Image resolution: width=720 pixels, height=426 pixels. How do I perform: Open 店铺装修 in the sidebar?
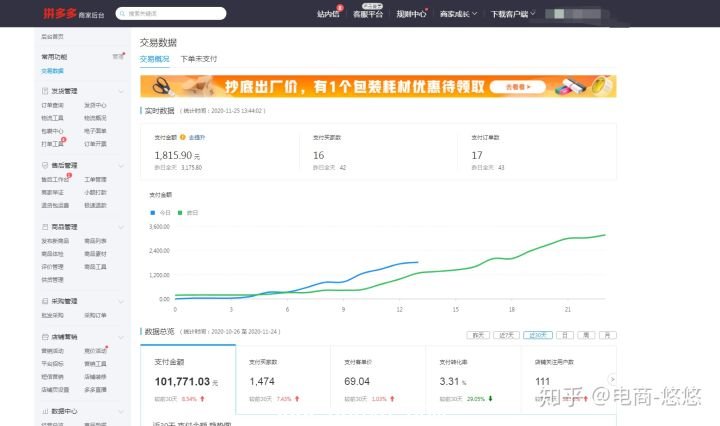point(95,376)
